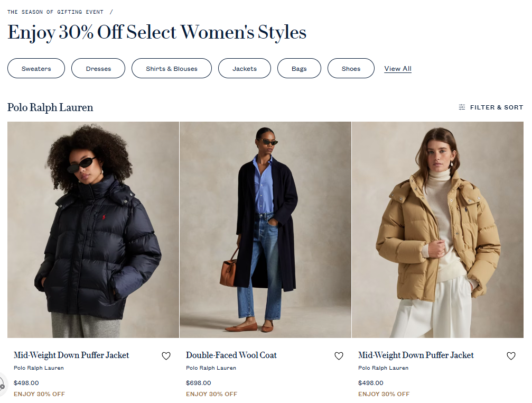Screen dimensions: 532x403
Task: Click the navy Mid-Weight Down Puffer Jacket title
Action: [71, 355]
